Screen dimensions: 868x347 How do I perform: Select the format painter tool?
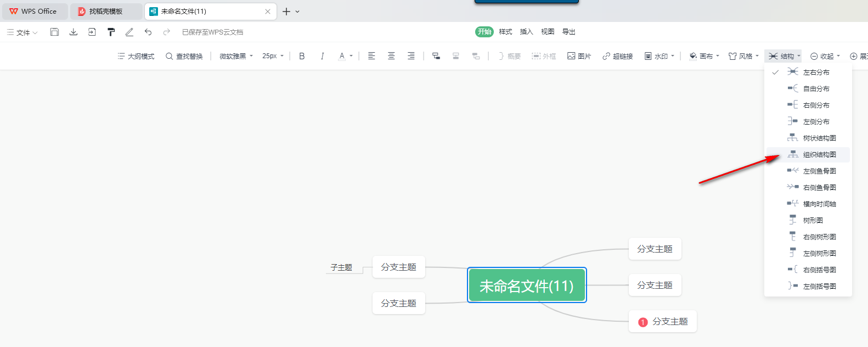click(x=111, y=32)
